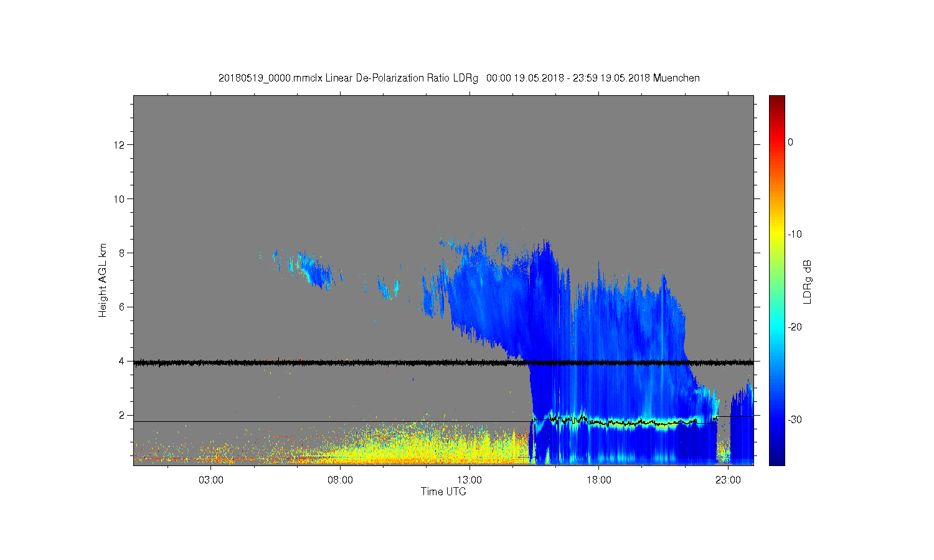Click the height axis tick label '10'
The width and height of the screenshot is (934, 560).
[x=120, y=199]
